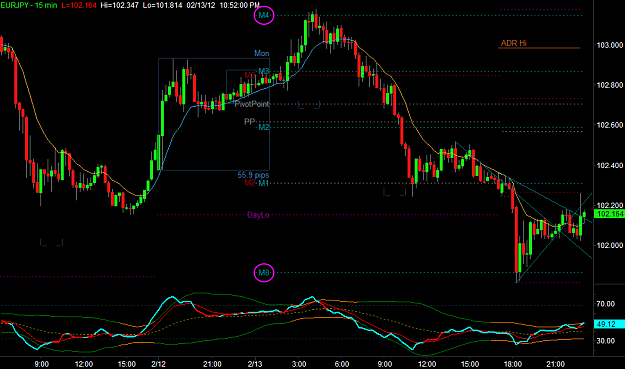Viewport: 625px width, 369px height.
Task: Click the PP level label
Action: 250,121
